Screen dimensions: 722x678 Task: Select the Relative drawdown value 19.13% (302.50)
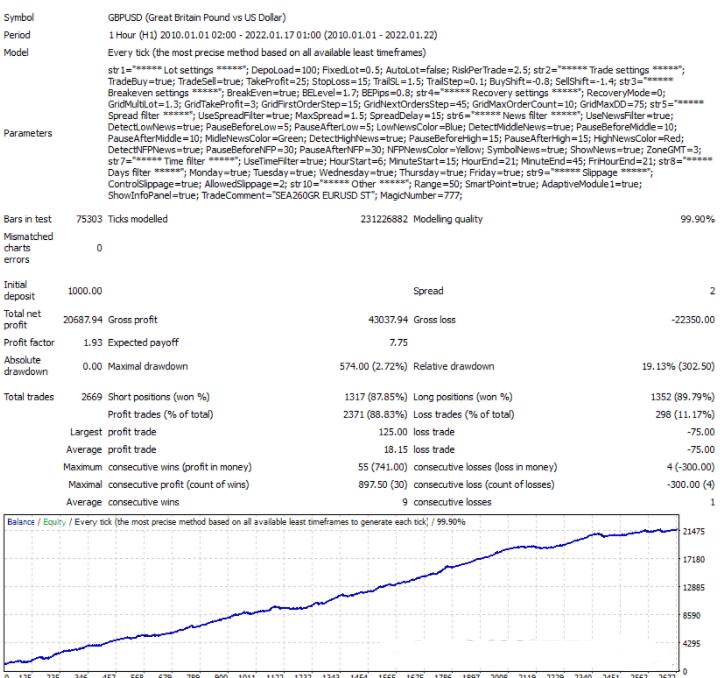coord(674,366)
